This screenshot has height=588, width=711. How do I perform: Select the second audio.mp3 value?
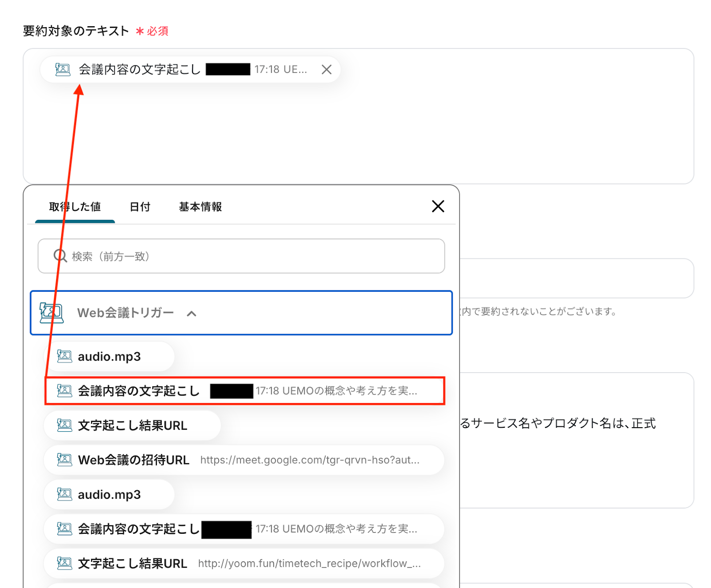[109, 495]
